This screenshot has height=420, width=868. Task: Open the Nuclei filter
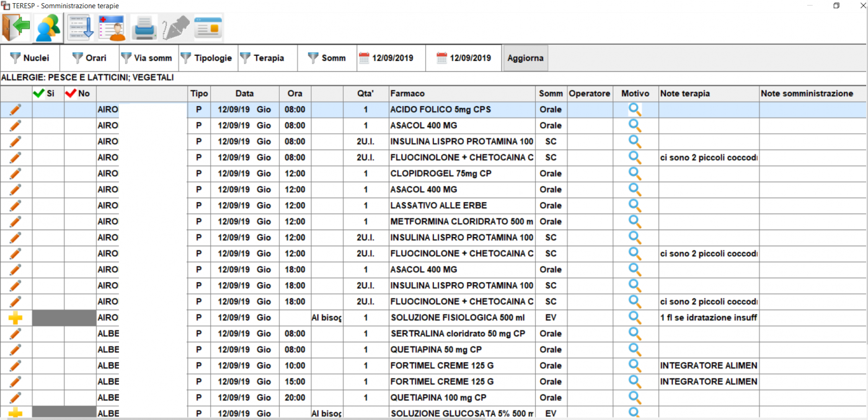coord(30,58)
